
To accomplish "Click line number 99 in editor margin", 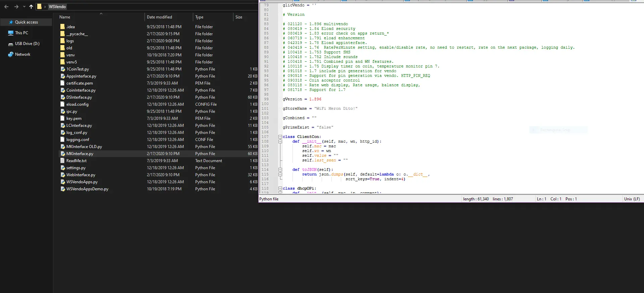I will 266,99.
